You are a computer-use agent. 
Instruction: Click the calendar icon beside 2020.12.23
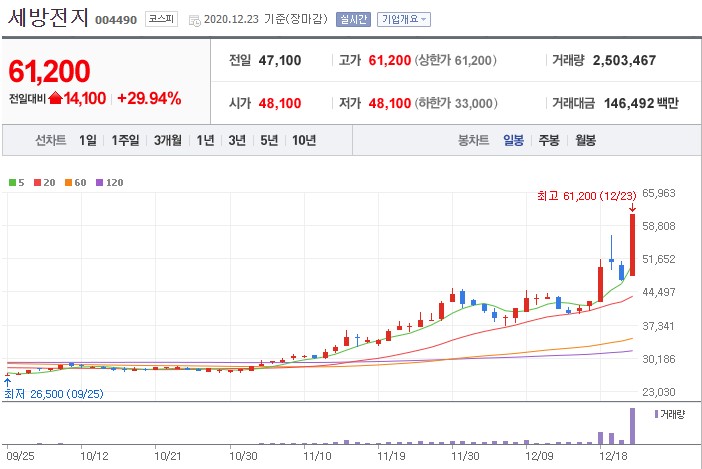pyautogui.click(x=195, y=21)
